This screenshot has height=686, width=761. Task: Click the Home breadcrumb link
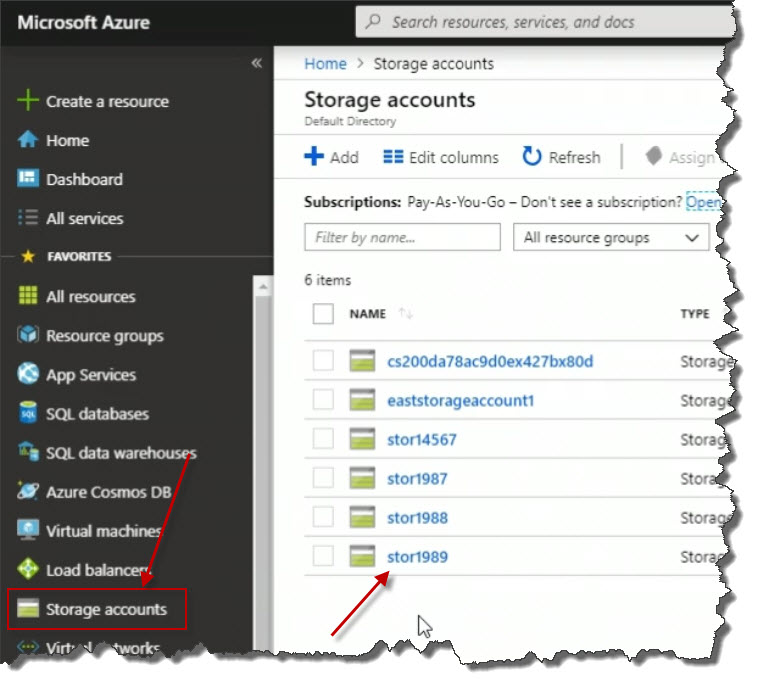click(x=325, y=64)
